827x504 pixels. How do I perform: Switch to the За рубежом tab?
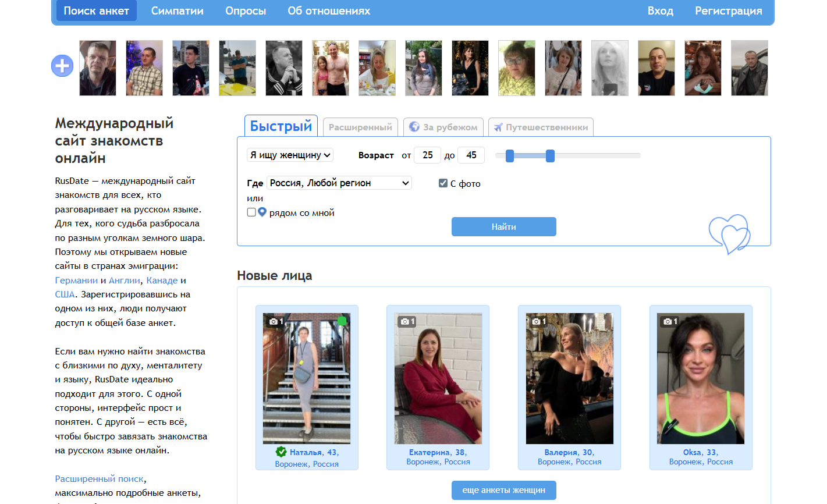point(443,127)
